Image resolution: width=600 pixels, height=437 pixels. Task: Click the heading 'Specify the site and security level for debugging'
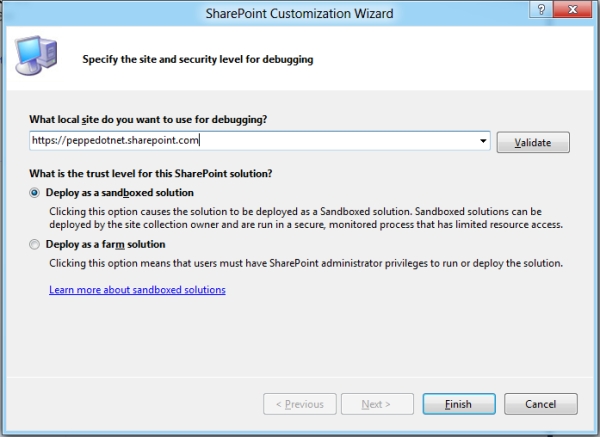click(198, 59)
